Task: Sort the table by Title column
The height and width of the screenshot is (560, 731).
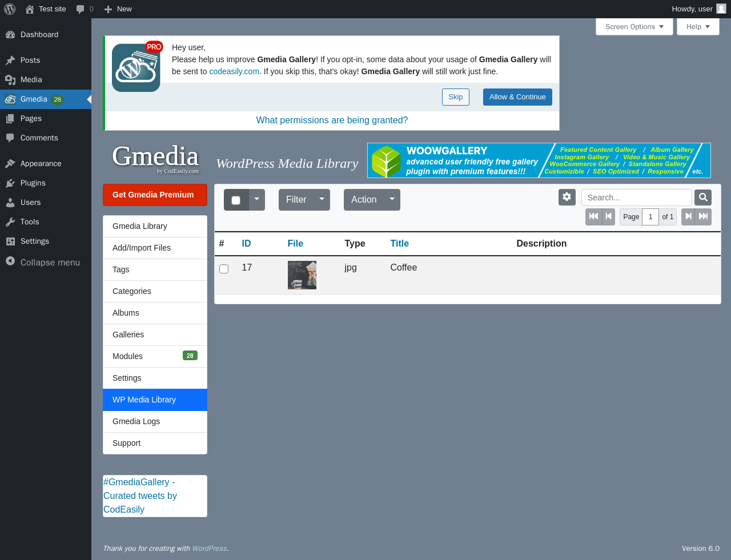Action: [x=399, y=244]
